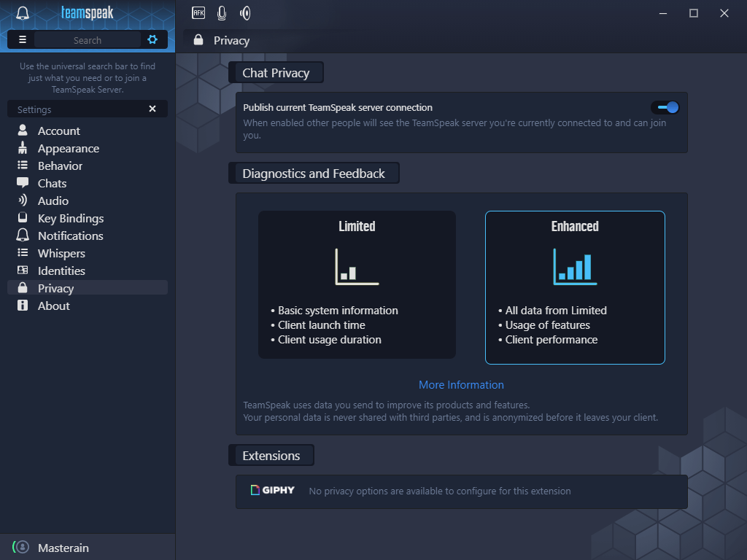Select the Limited diagnostics option
747x560 pixels.
[357, 284]
